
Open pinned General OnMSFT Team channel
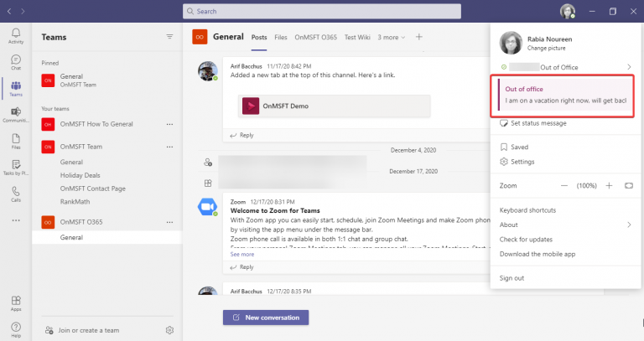coord(107,80)
